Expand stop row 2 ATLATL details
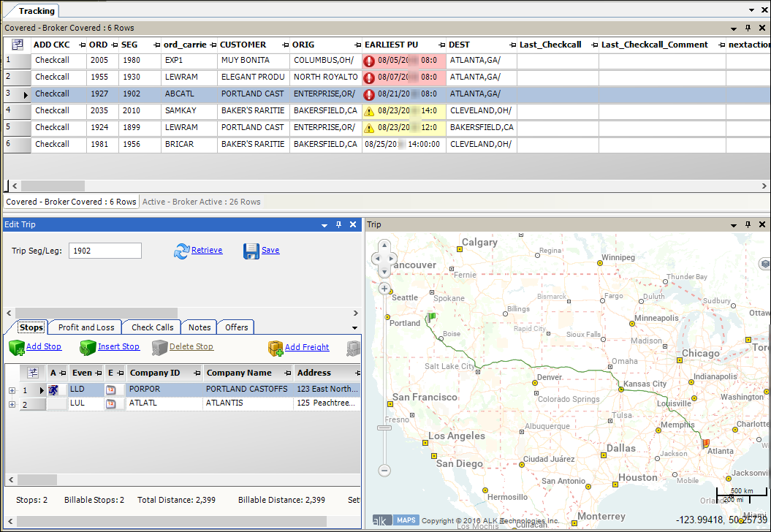The width and height of the screenshot is (771, 532). (12, 404)
